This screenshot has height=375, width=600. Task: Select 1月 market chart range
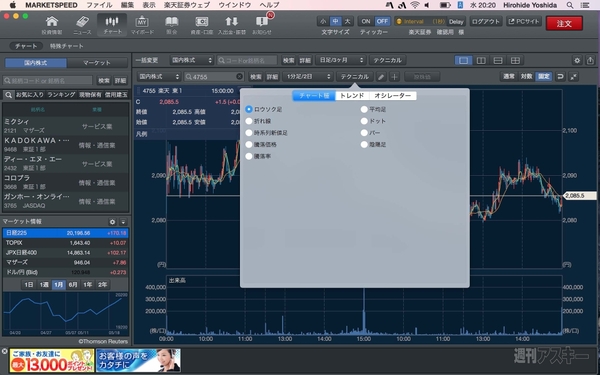click(x=58, y=285)
